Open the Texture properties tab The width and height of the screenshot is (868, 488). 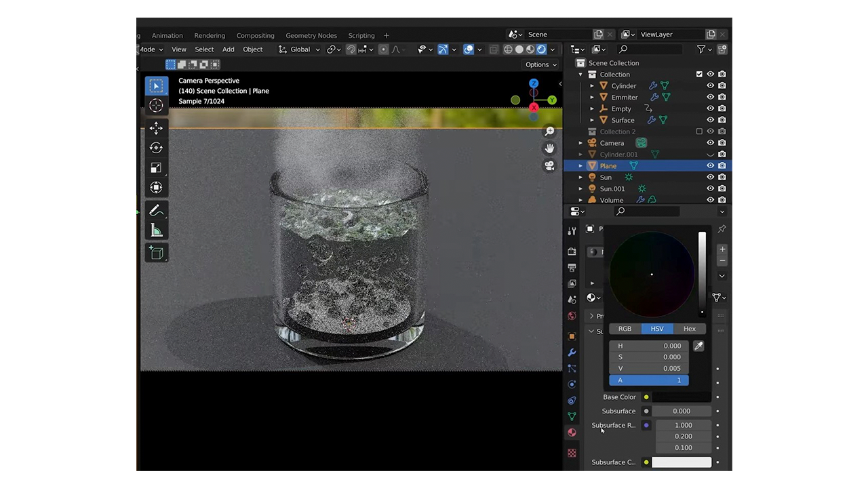[572, 453]
